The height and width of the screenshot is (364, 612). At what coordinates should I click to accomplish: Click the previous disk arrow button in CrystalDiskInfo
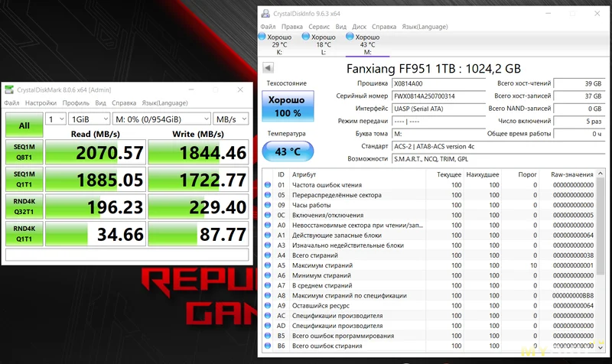coord(268,67)
